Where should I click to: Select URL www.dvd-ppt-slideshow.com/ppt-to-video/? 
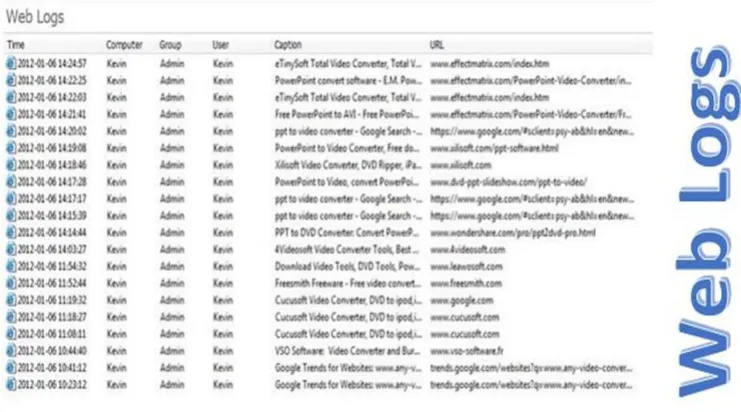(509, 182)
